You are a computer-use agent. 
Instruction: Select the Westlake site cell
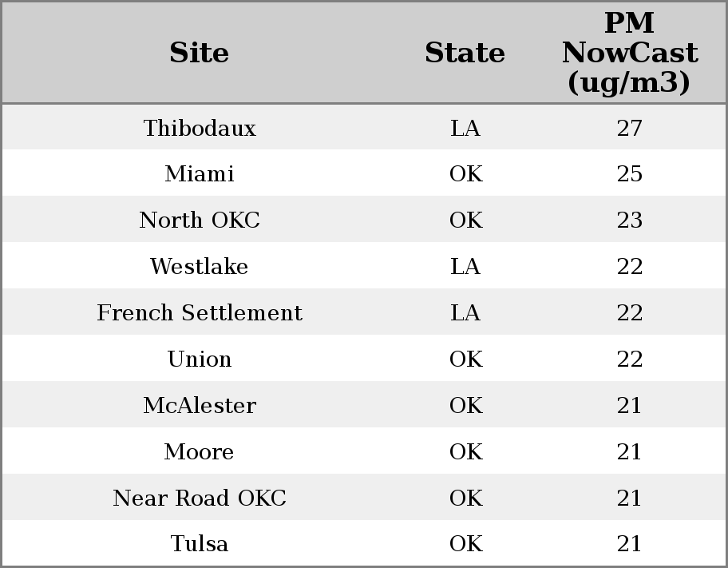tap(200, 266)
